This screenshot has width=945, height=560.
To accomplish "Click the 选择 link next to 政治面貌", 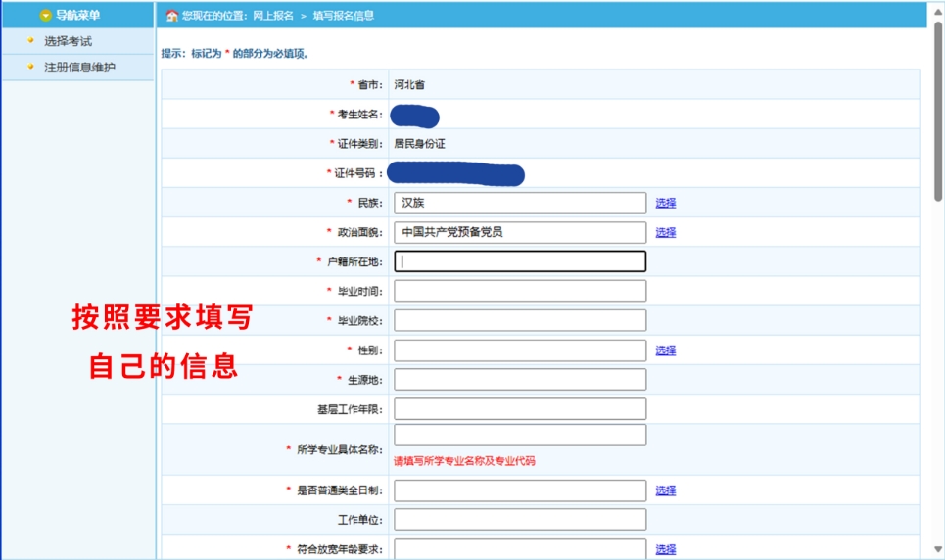I will 666,232.
